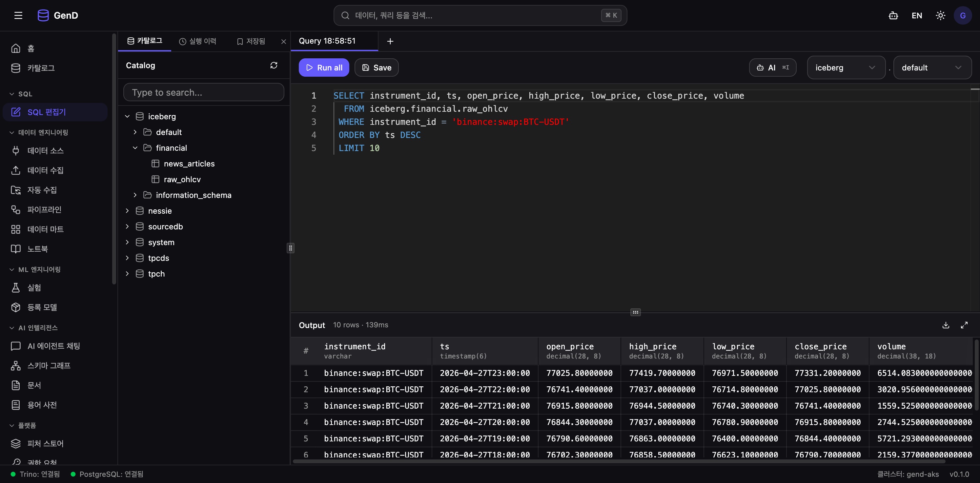Collapse the ML 엔지니어링 section
This screenshot has height=483, width=980.
[35, 269]
